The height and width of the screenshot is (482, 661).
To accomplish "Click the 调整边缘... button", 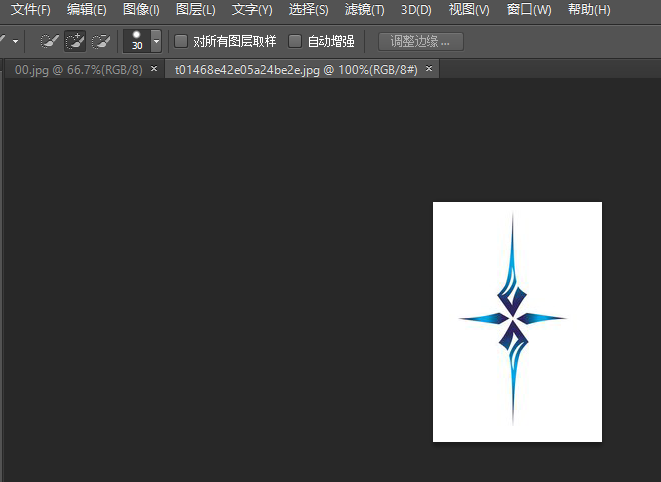I will (x=421, y=41).
